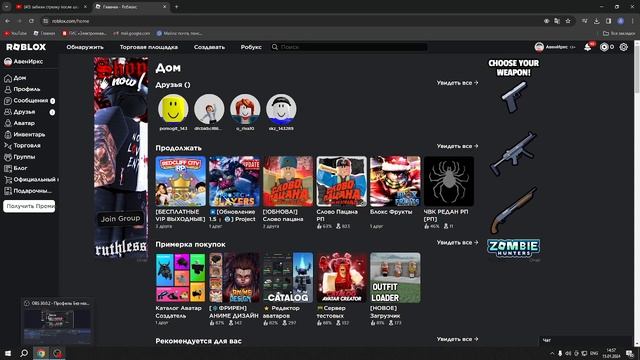Click the translate page icon in address bar
Image resolution: width=640 pixels, height=360 pixels.
point(557,21)
